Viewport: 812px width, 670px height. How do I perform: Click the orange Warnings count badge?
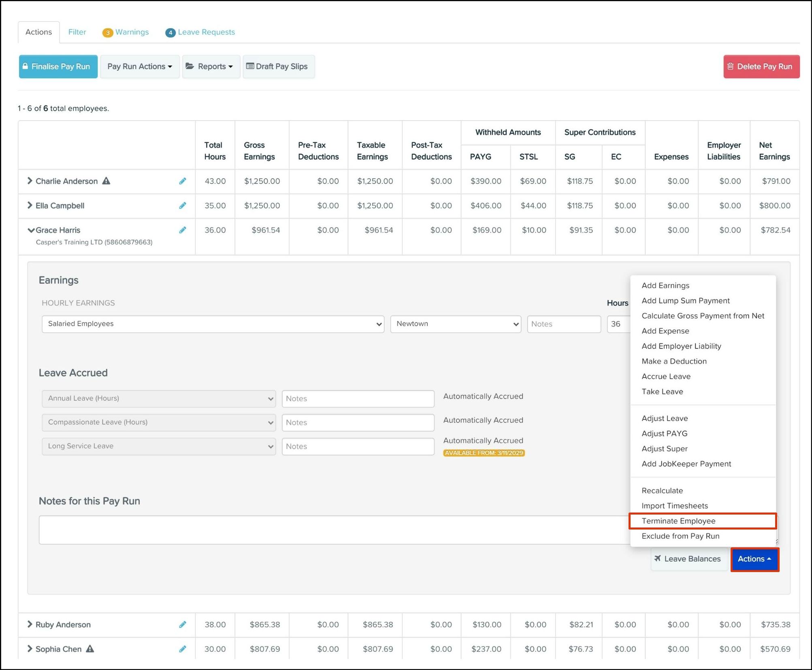(107, 32)
